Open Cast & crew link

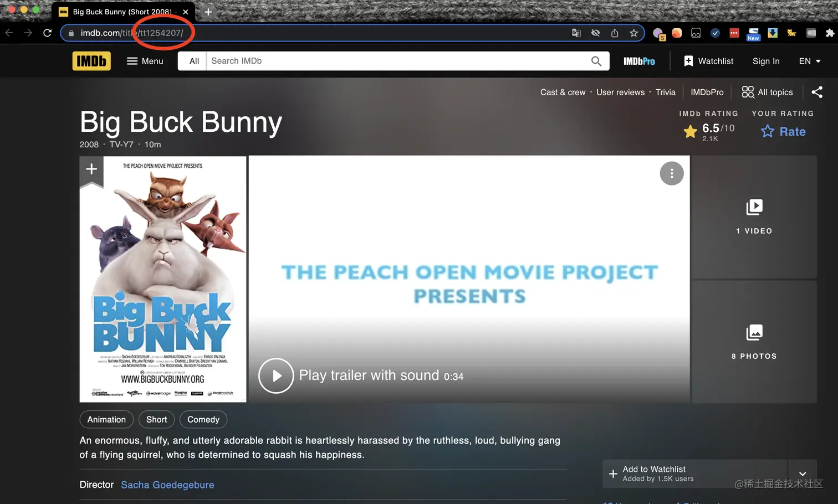[x=563, y=92]
